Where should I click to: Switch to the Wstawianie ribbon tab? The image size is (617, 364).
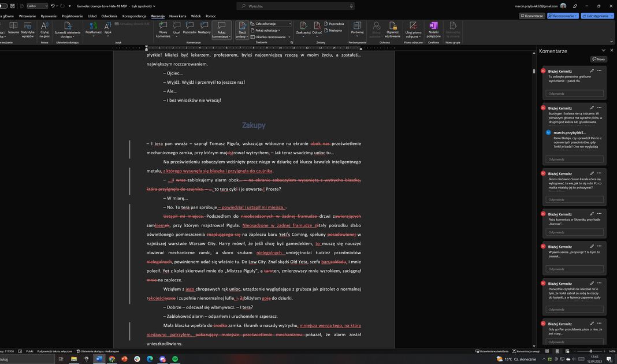click(x=27, y=16)
